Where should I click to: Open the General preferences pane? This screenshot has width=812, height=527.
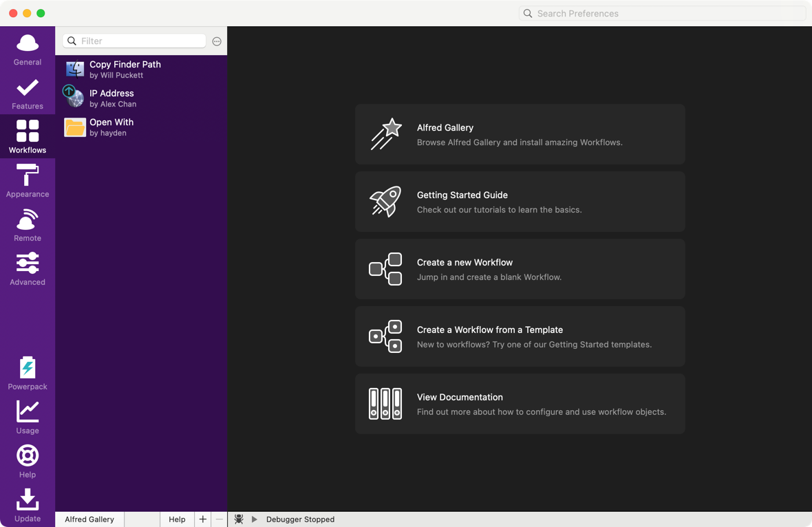click(28, 50)
